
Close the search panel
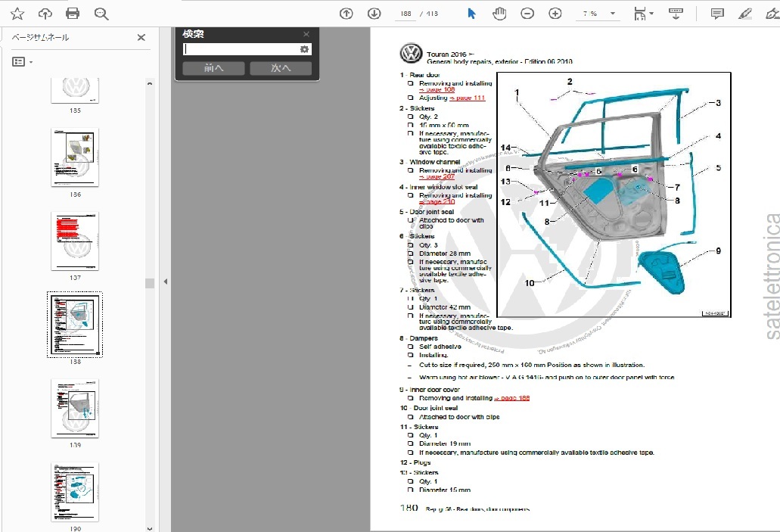306,34
